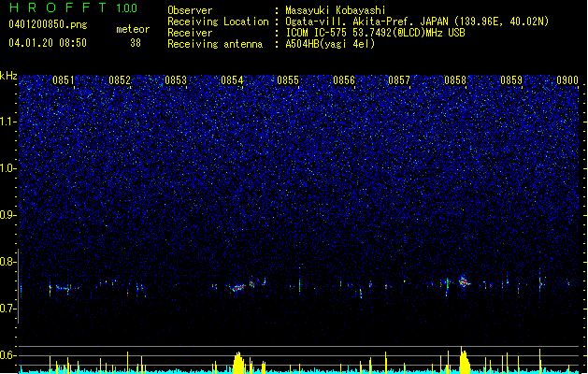Click the 'Receiving antenna' field label
588x374 pixels.
(215, 44)
